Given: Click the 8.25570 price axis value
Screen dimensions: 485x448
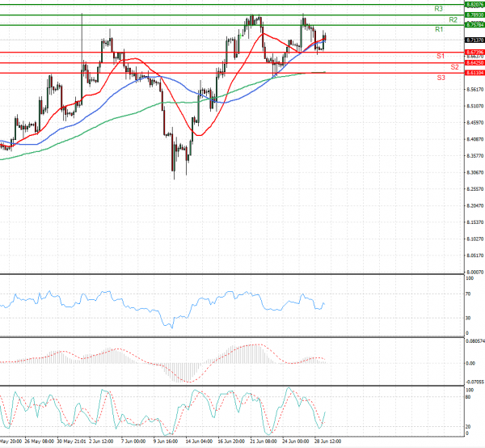Looking at the screenshot, I should point(474,188).
